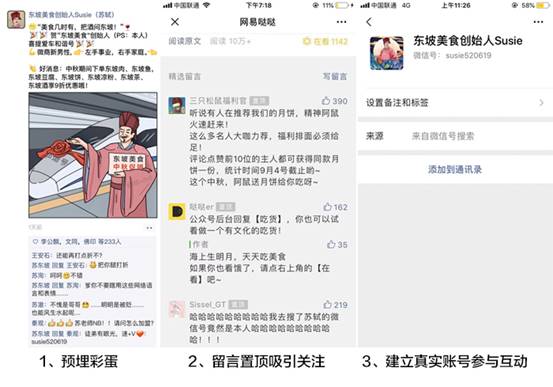The width and height of the screenshot is (553, 387).
Task: Tap 写留言 to write a comment
Action: coord(335,76)
